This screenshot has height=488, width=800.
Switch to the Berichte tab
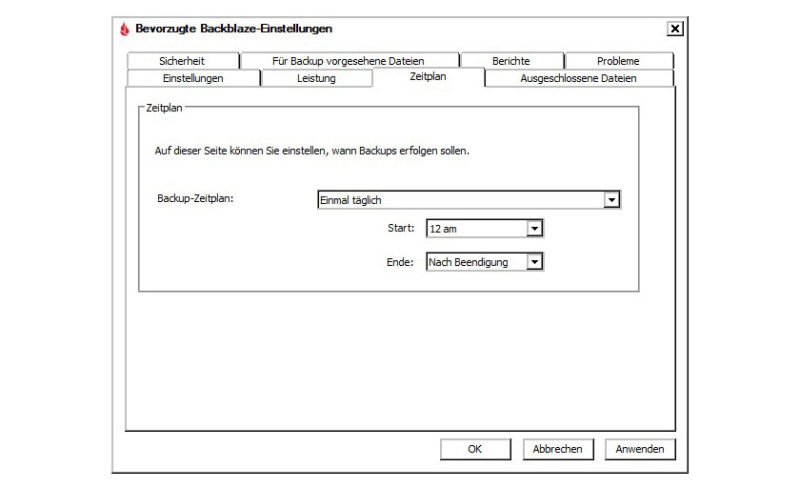[511, 61]
